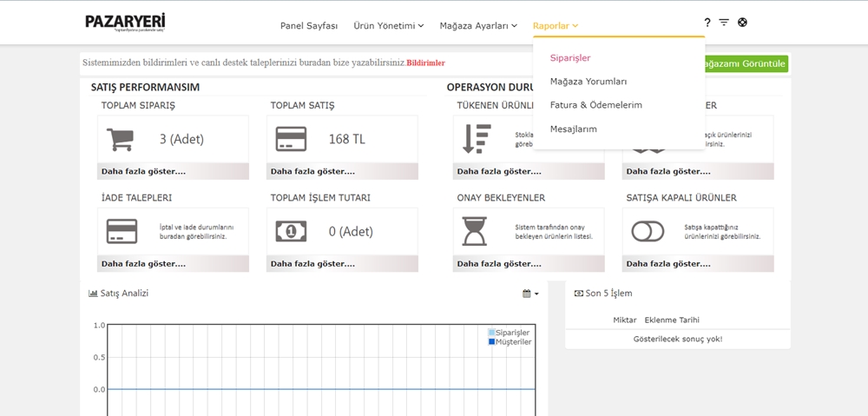This screenshot has height=416, width=868.
Task: Click the Sistem tarafından onay bekleyen description
Action: tap(554, 232)
